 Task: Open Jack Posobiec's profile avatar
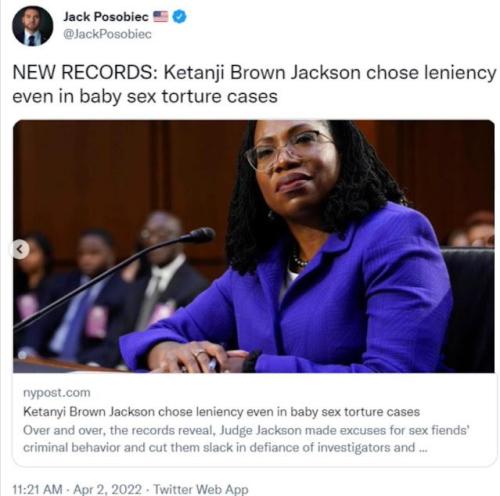[x=32, y=26]
